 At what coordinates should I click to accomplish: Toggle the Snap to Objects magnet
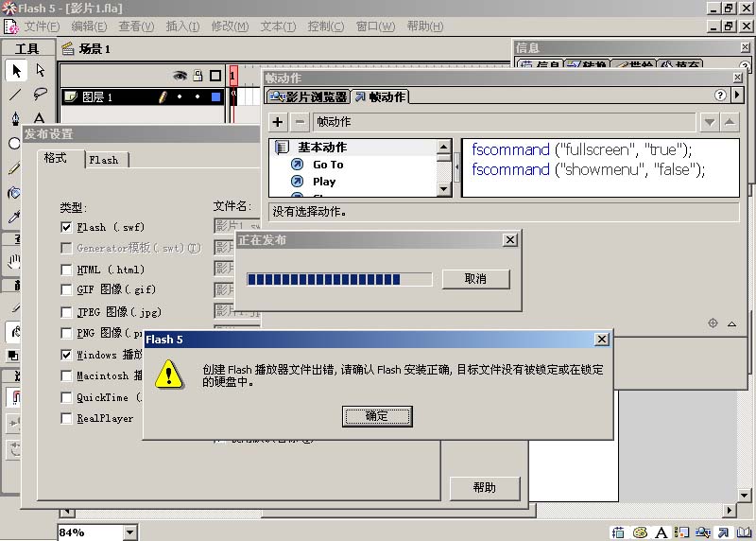[14, 397]
